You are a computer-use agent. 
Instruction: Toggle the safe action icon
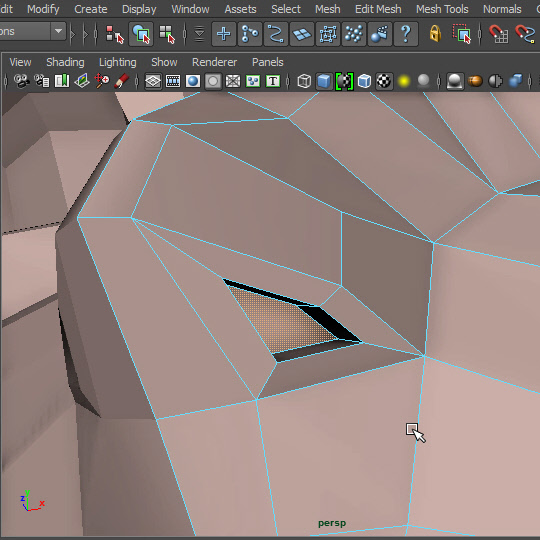(x=253, y=81)
